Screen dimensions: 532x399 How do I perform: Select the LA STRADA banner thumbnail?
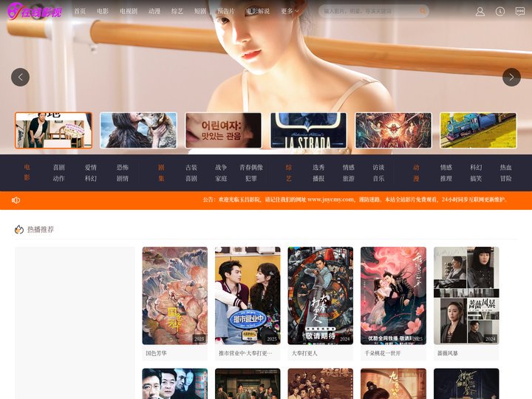(x=308, y=131)
